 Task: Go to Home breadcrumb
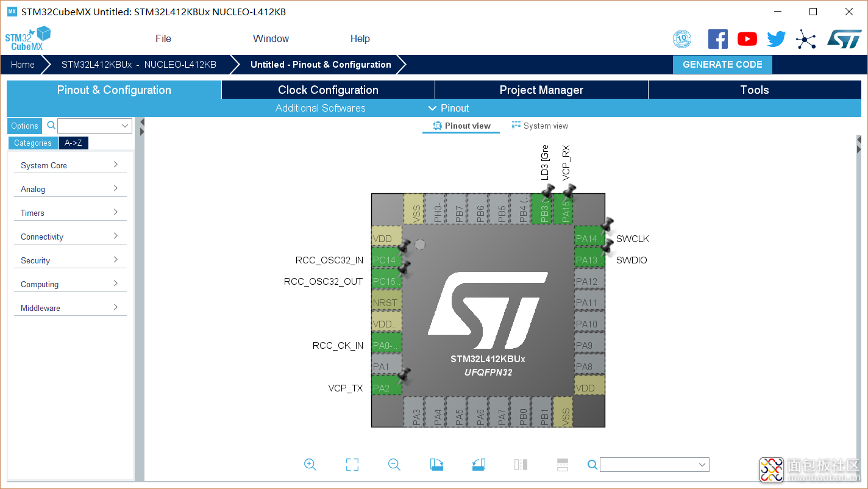(x=23, y=65)
